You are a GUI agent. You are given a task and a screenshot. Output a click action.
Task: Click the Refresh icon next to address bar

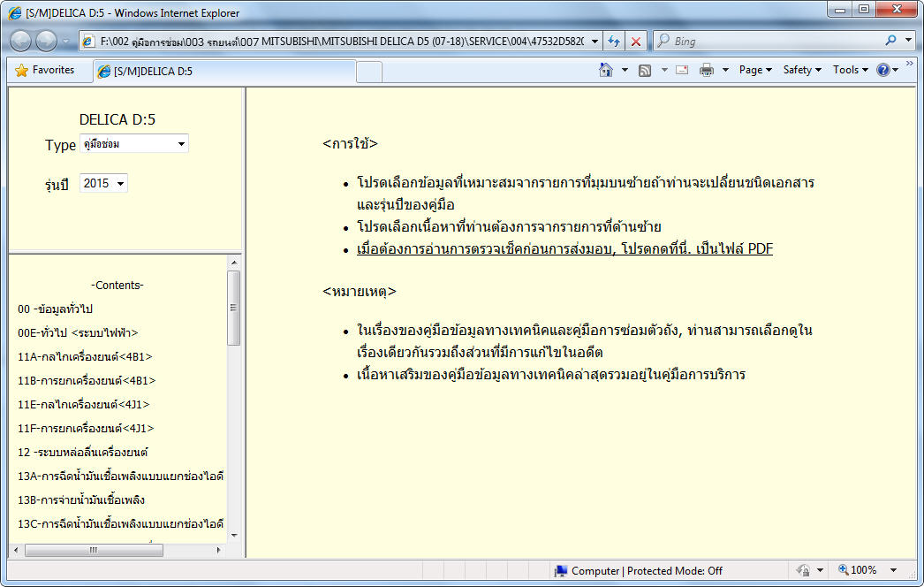click(x=613, y=42)
